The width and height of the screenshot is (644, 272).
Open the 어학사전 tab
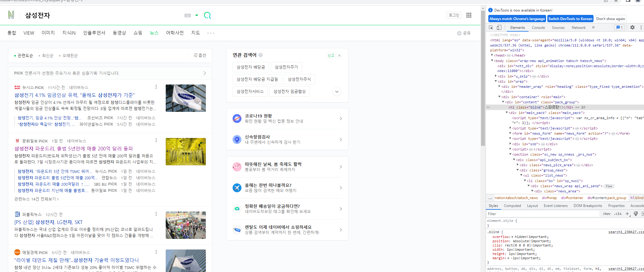pyautogui.click(x=175, y=33)
